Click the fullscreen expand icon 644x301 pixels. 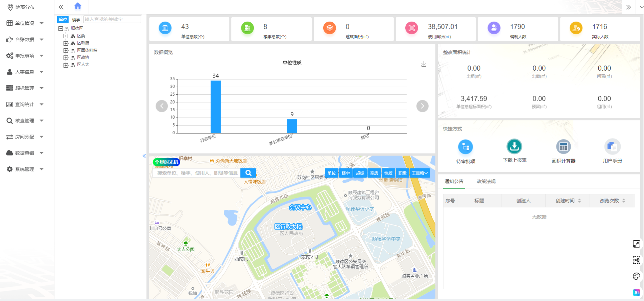(636, 244)
